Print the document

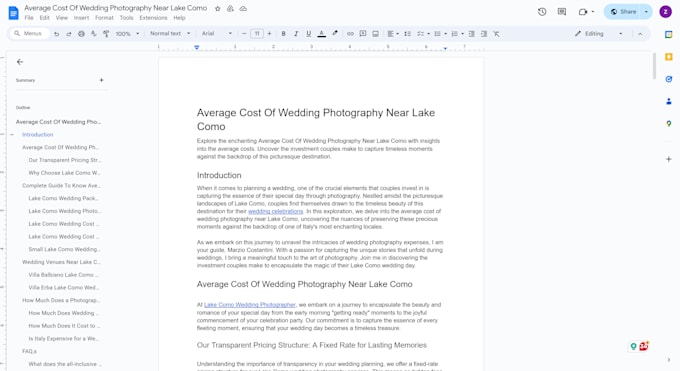pos(81,34)
